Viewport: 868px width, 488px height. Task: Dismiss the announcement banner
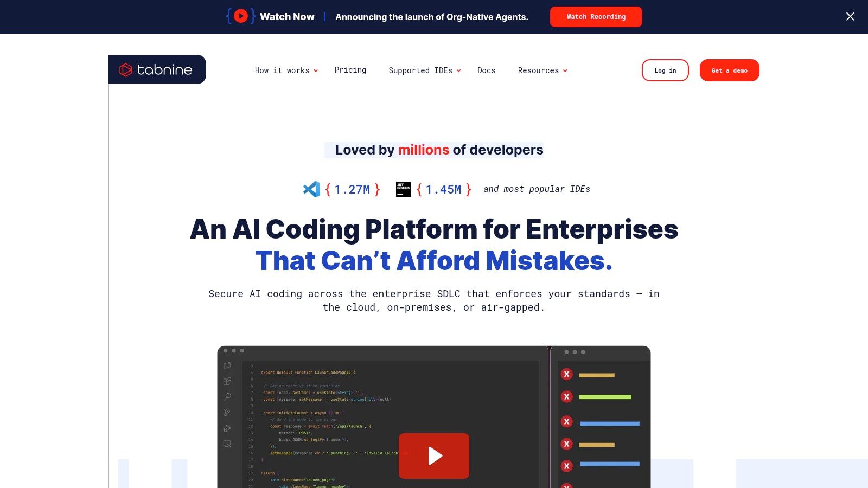click(x=850, y=16)
